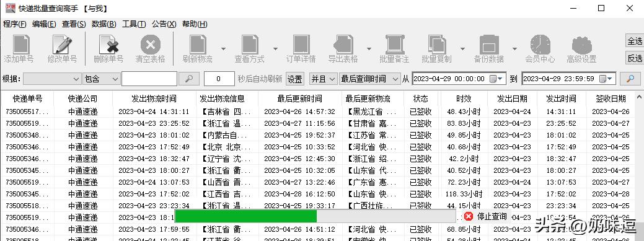Click the keyword search input field
The width and height of the screenshot is (644, 241).
[149, 79]
